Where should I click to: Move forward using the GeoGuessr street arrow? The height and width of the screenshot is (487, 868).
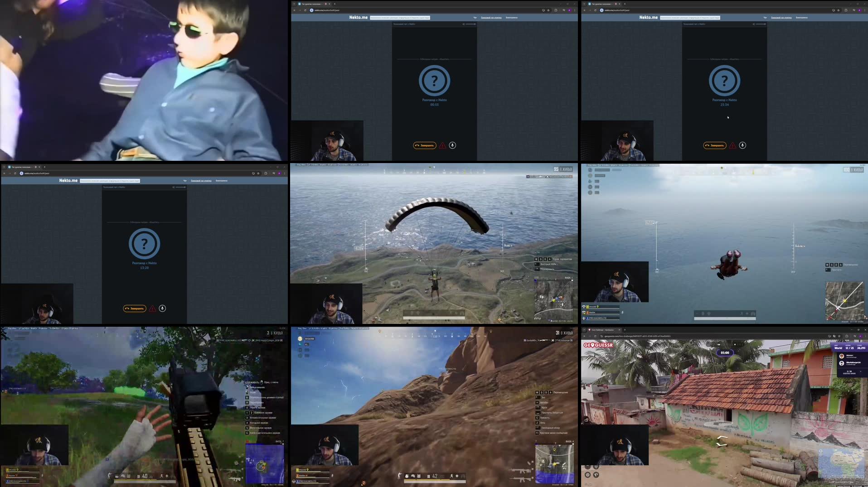[x=722, y=438]
